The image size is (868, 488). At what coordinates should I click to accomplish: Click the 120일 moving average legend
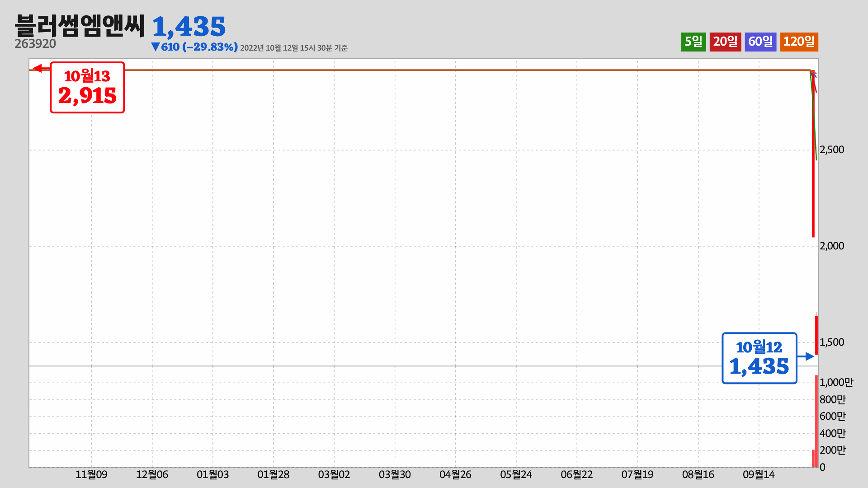tap(799, 42)
